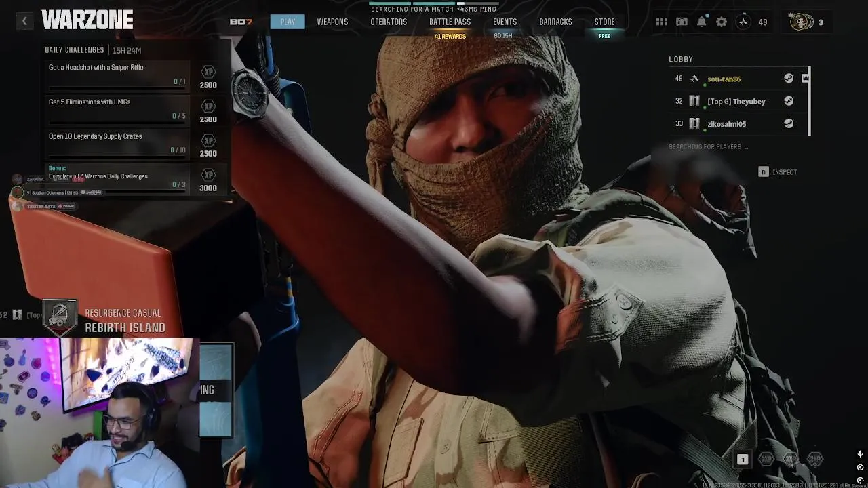Click the lobby list scrollbar

point(809,100)
